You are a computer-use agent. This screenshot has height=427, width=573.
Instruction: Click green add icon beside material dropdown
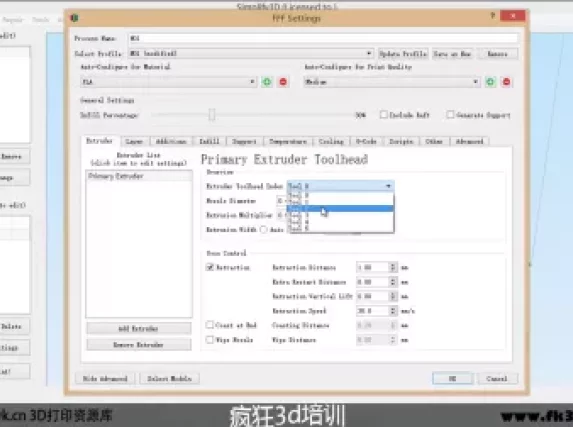coord(267,82)
